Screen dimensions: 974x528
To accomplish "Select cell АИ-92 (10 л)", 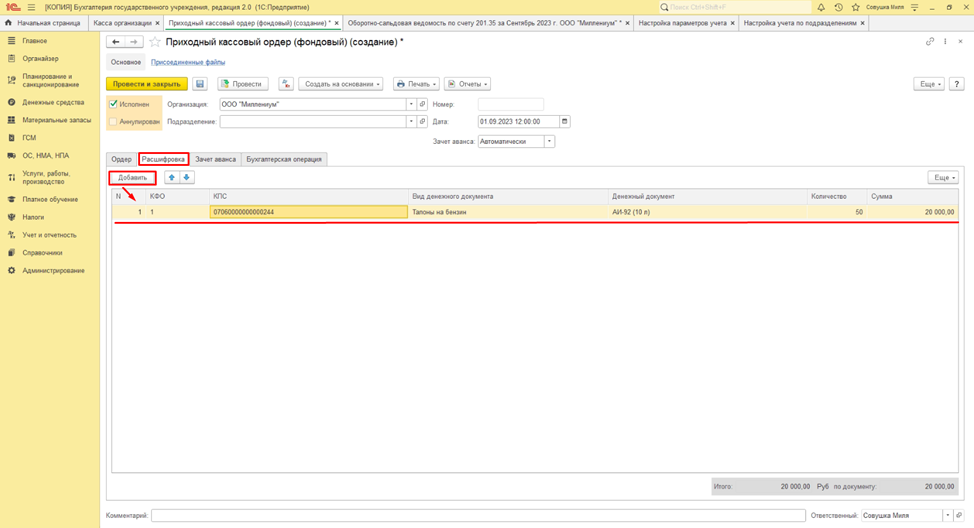I will click(708, 212).
